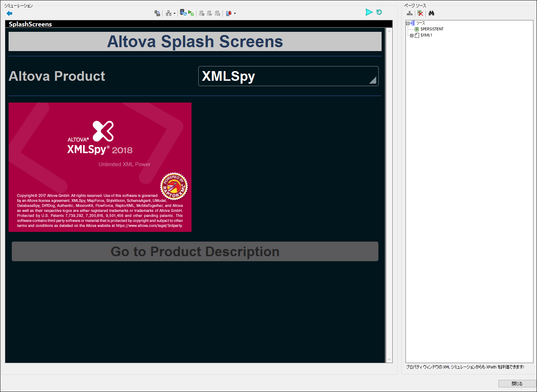The height and width of the screenshot is (392, 537).
Task: Select the $PERSISTENT tree node
Action: (x=432, y=29)
